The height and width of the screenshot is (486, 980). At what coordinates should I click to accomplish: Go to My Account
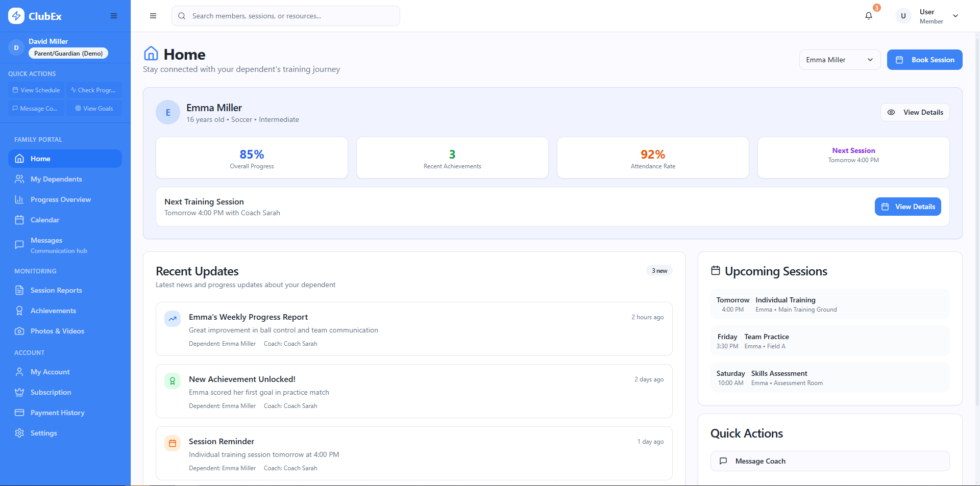(65, 372)
